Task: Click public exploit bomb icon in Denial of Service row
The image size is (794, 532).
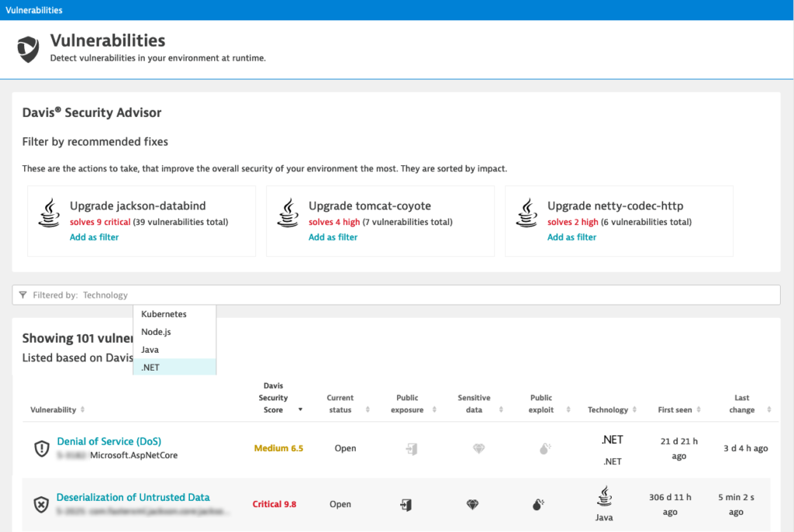Action: pyautogui.click(x=545, y=448)
